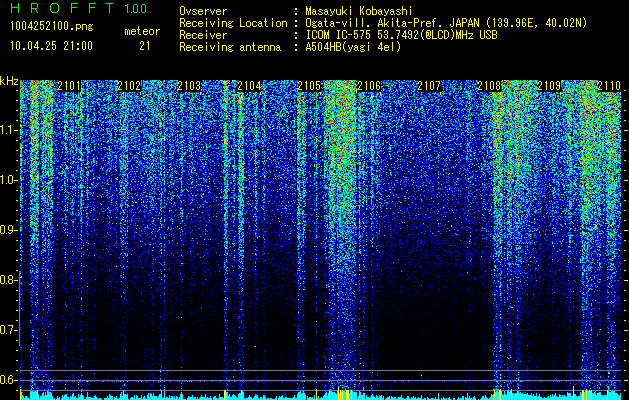Click the 2105 time marker
This screenshot has width=629, height=400.
309,86
